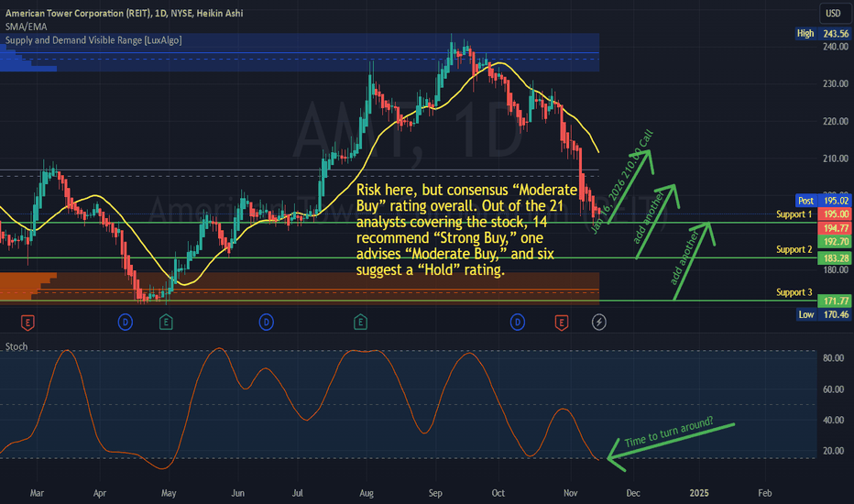Click Apr on the time axis
This screenshot has width=854, height=504.
tap(99, 493)
